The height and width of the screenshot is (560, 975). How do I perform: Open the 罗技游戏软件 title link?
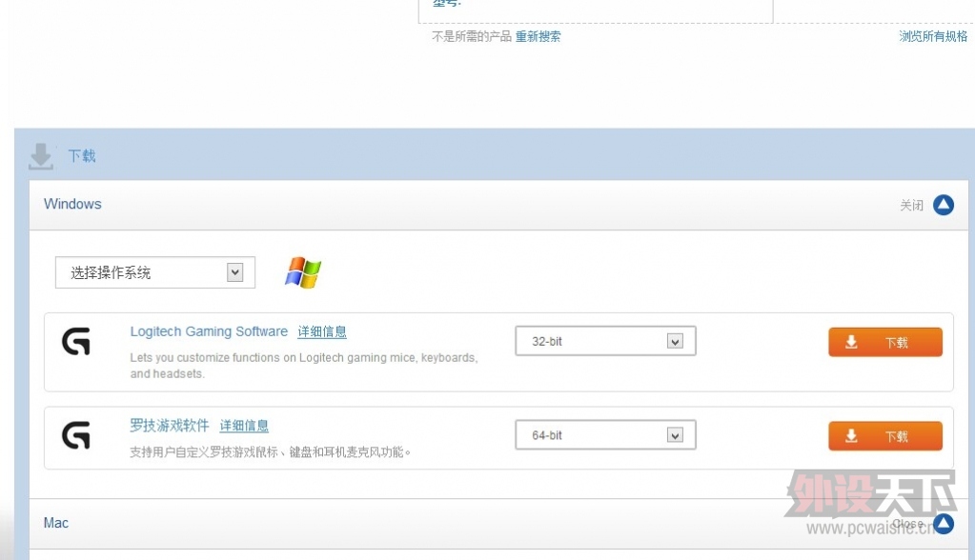[169, 425]
